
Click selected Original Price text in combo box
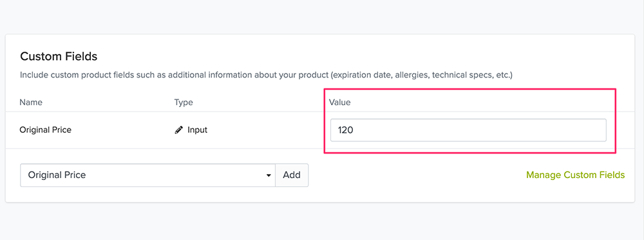(57, 175)
